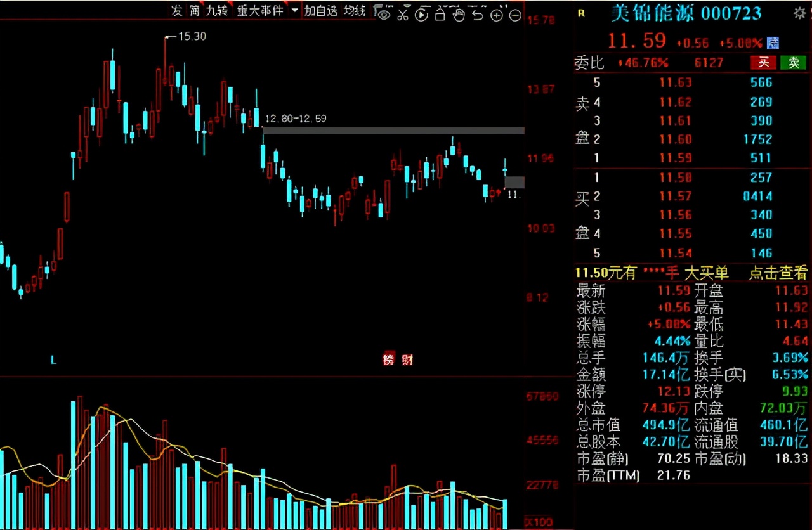Screen dimensions: 812x530
Task: Select buy level 3 price 11.56
Action: (x=675, y=215)
